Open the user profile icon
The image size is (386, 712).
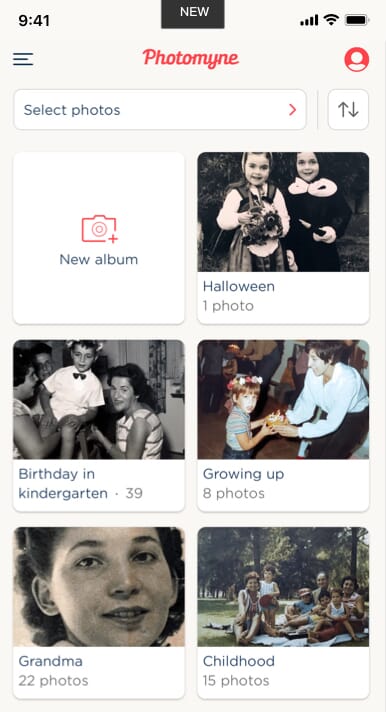[356, 59]
